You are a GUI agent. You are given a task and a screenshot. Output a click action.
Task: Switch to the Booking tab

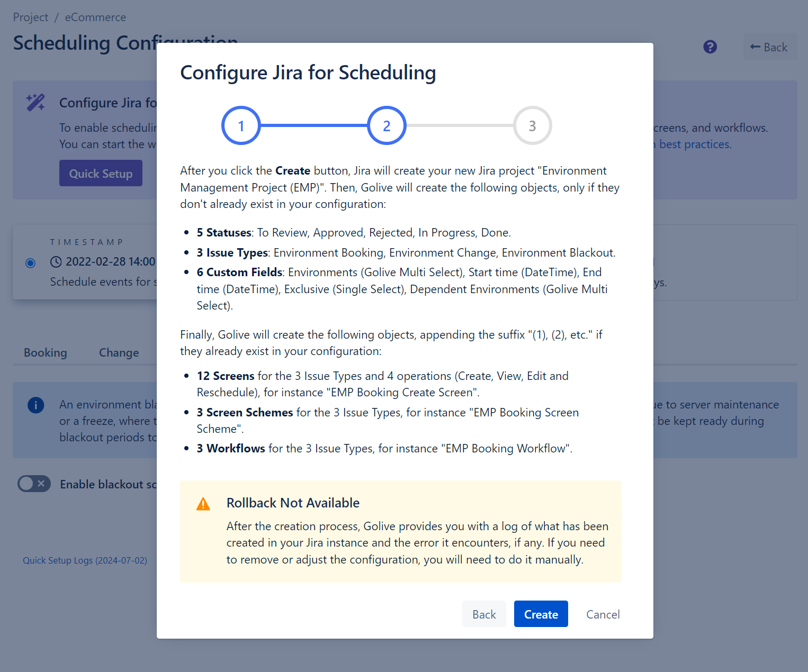46,353
